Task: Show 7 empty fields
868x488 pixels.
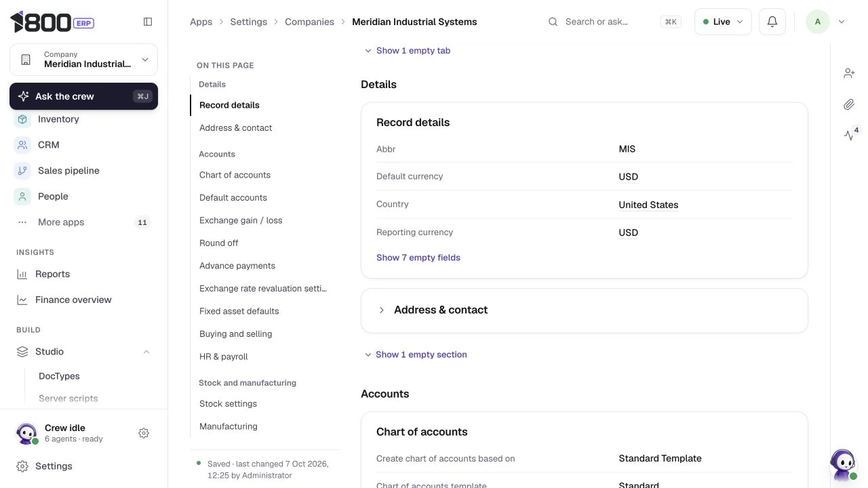Action: [418, 258]
